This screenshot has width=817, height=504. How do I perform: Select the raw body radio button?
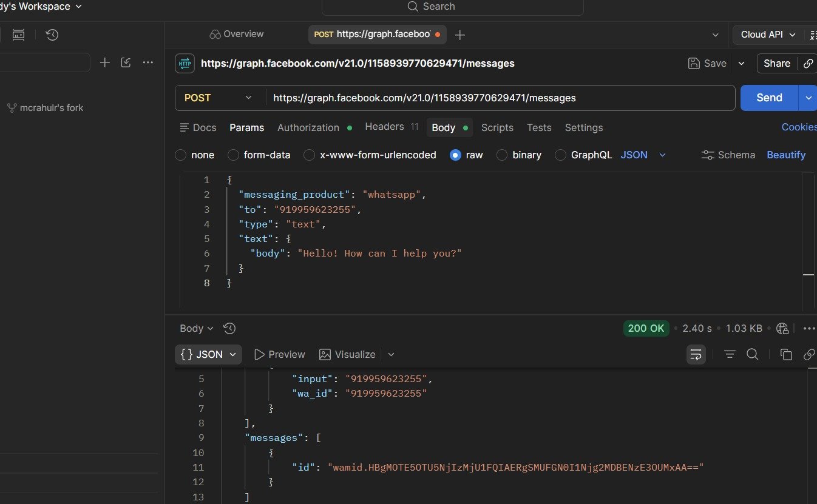(x=455, y=155)
